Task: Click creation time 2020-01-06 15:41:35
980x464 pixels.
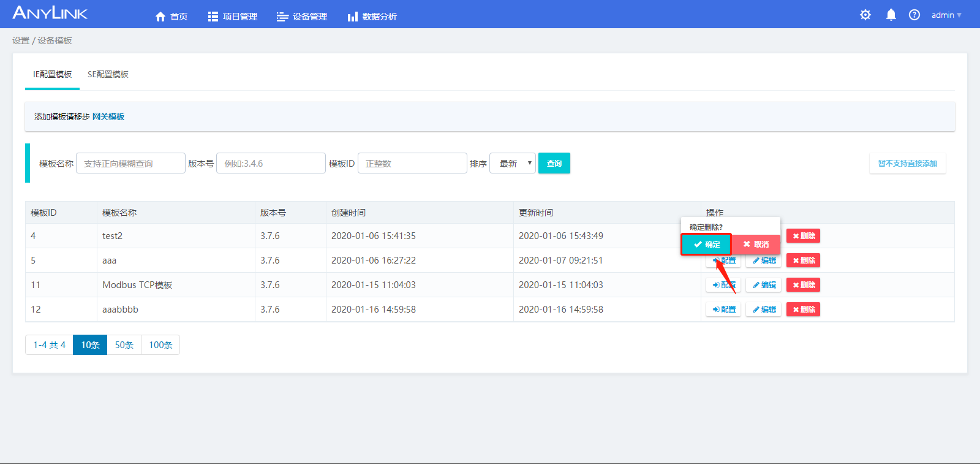Action: point(374,236)
